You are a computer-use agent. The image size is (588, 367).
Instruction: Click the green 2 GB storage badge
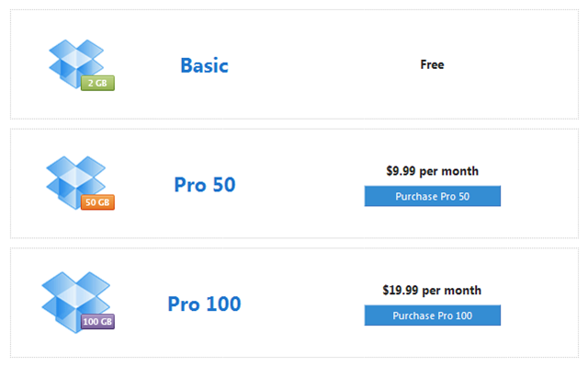tap(97, 83)
